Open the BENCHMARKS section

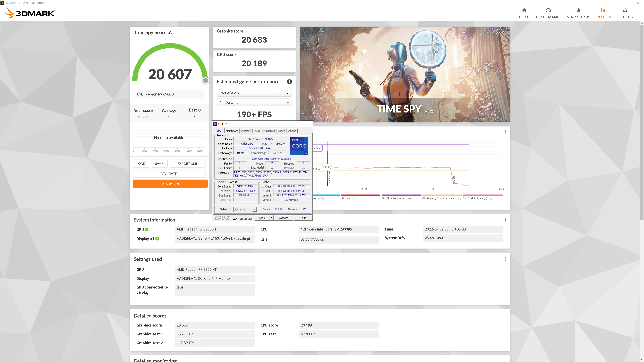click(x=548, y=13)
